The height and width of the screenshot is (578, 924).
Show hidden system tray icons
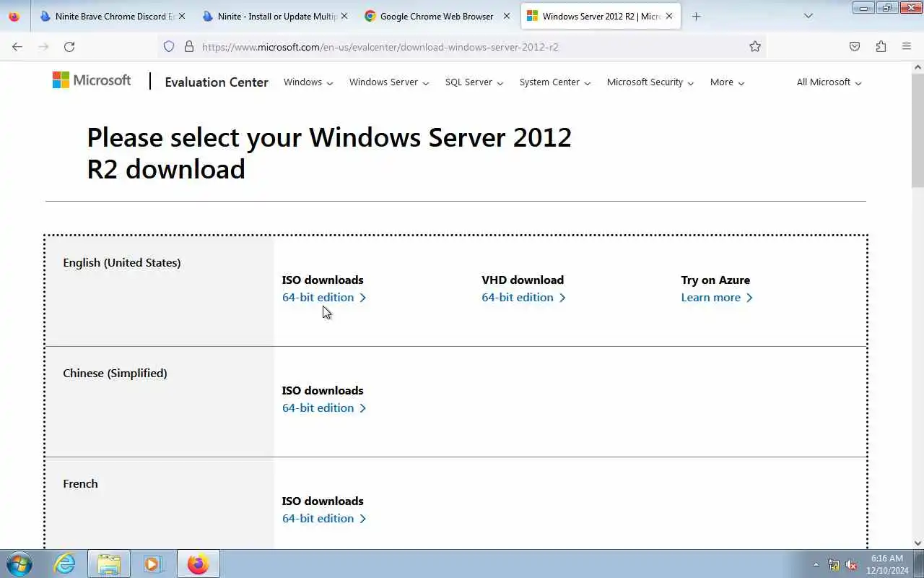[816, 565]
